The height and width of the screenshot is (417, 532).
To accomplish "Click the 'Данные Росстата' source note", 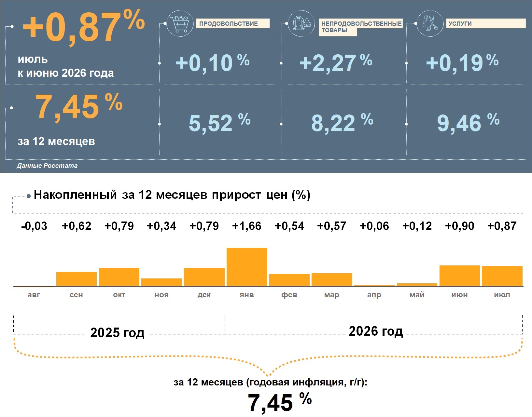I will pyautogui.click(x=47, y=166).
